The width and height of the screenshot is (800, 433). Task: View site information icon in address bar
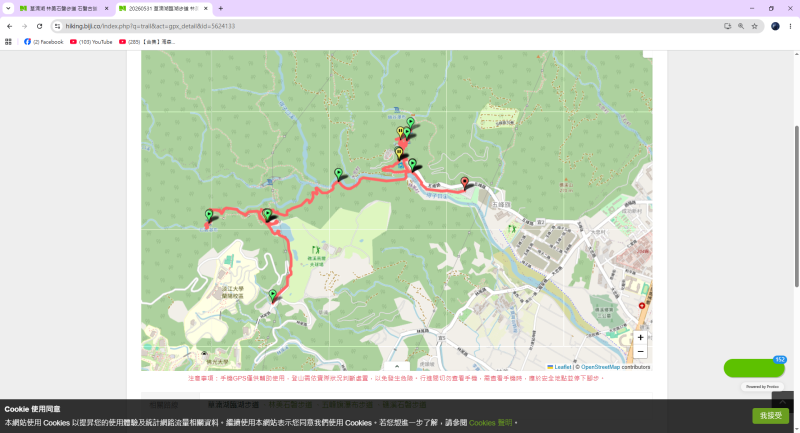click(x=57, y=26)
